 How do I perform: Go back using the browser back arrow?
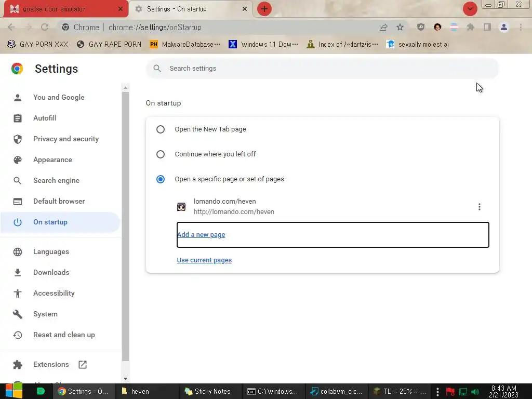[x=11, y=27]
